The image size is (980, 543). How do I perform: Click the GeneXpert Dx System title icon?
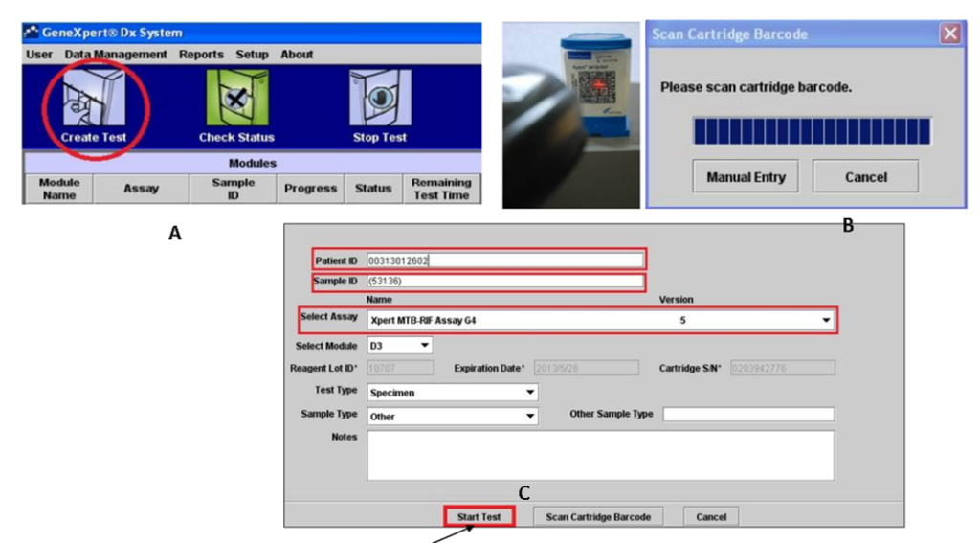click(32, 32)
